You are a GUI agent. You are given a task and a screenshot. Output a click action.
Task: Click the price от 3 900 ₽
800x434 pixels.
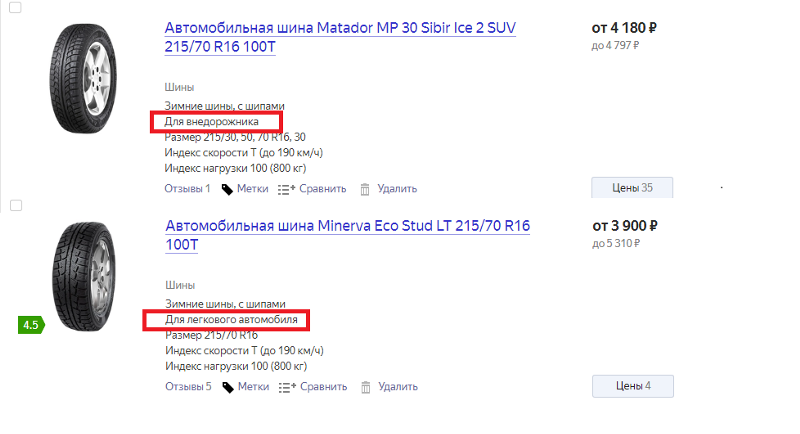tap(625, 225)
